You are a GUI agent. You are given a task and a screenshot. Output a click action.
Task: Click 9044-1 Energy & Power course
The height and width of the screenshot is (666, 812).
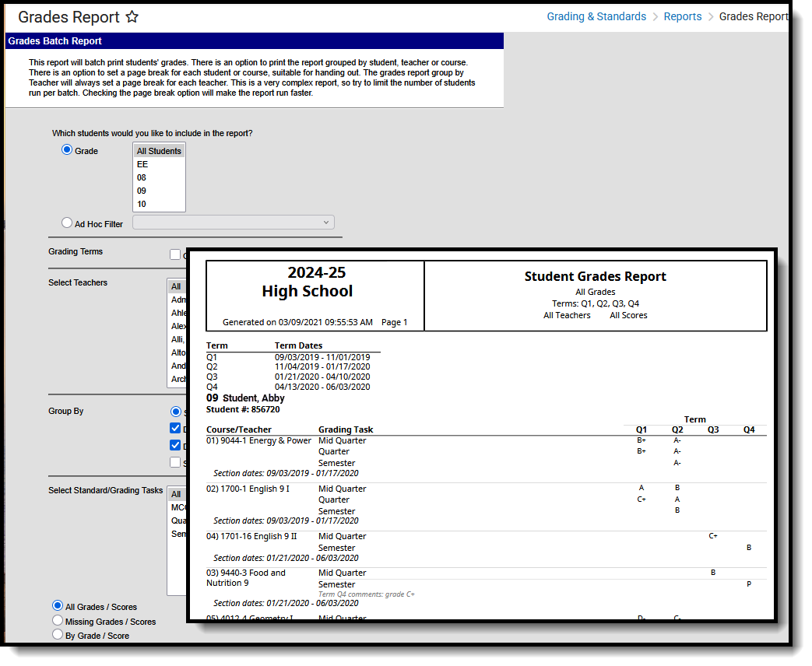coord(259,441)
